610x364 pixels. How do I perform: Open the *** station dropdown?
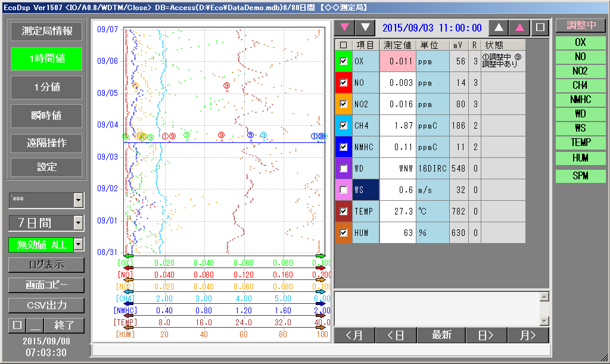(x=78, y=201)
